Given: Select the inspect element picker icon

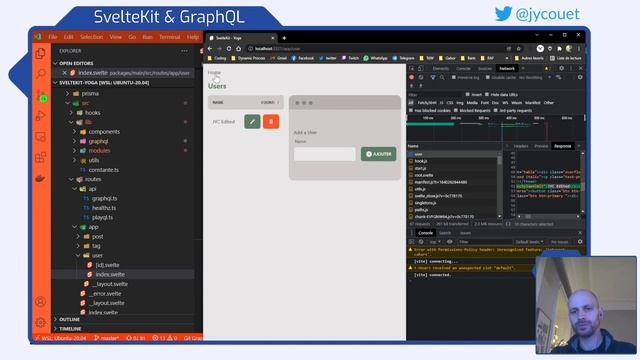Looking at the screenshot, I should (412, 69).
